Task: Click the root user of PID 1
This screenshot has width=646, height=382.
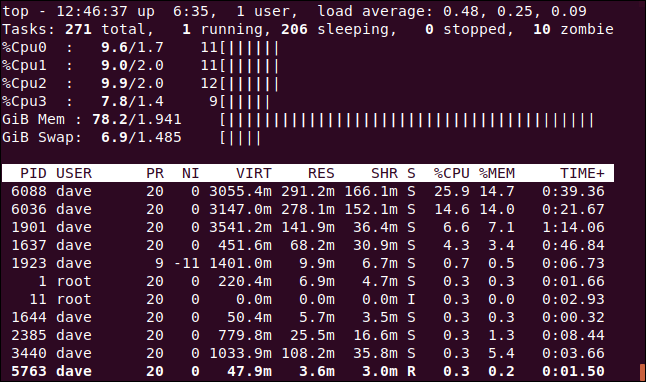Action: tap(74, 281)
